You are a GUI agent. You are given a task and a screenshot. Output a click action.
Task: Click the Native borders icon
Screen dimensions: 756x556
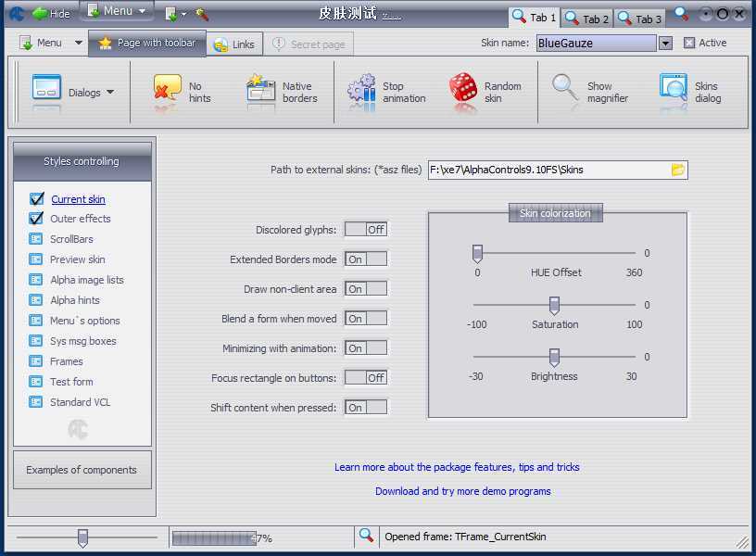[261, 91]
